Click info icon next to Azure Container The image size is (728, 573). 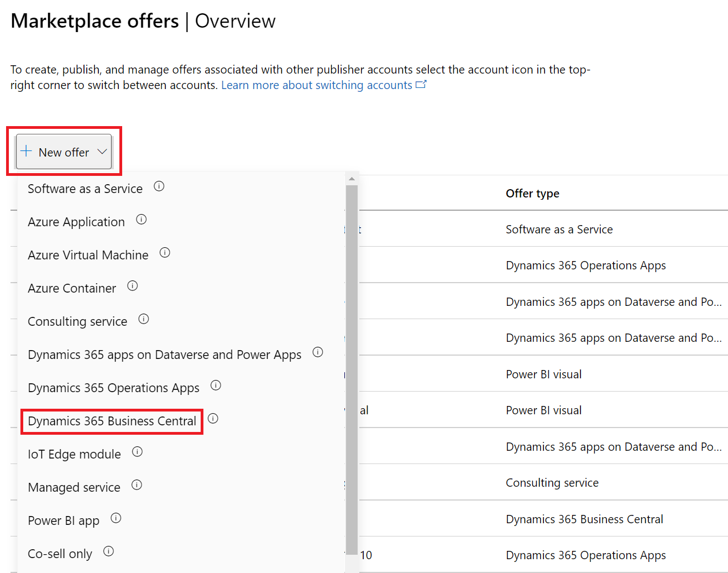click(x=133, y=286)
